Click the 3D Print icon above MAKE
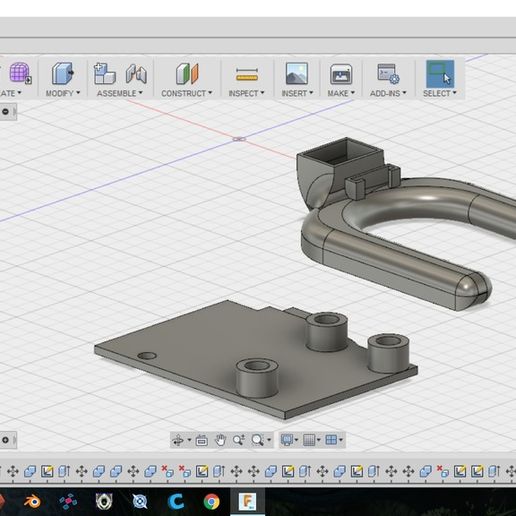 (341, 74)
